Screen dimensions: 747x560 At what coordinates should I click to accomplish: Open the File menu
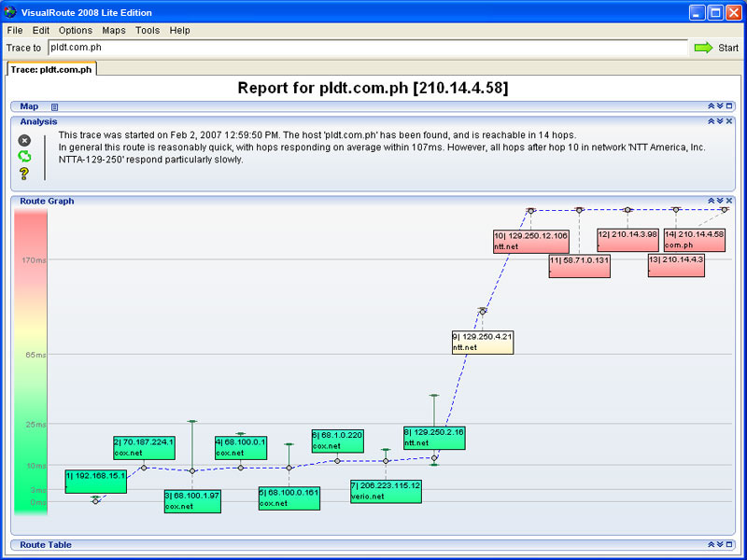[15, 31]
